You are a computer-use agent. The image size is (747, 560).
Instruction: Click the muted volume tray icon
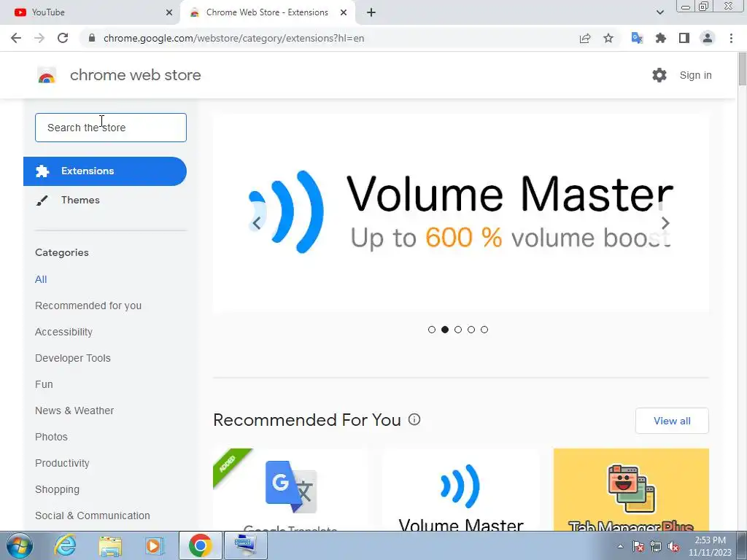point(673,547)
